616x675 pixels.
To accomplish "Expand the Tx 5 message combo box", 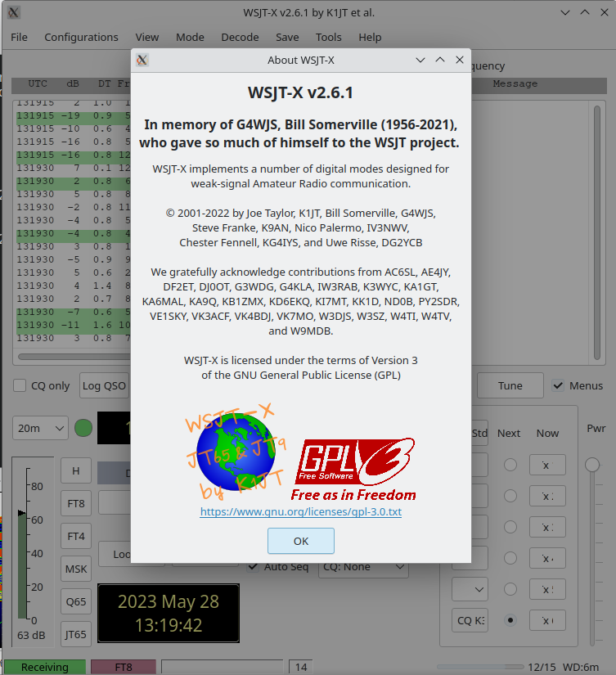I will pos(470,589).
